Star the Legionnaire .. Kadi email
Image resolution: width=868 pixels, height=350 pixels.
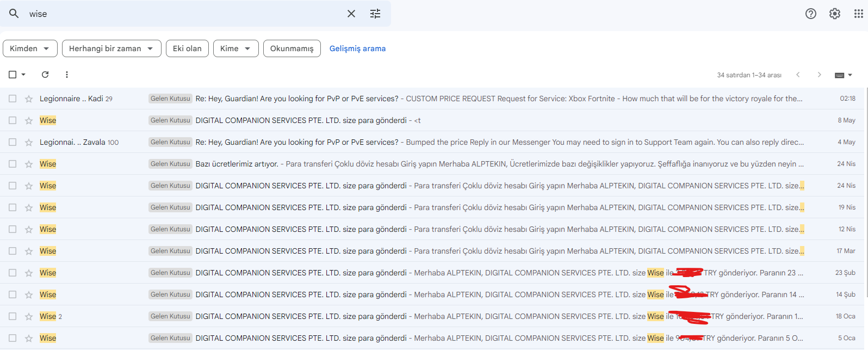pyautogui.click(x=29, y=99)
